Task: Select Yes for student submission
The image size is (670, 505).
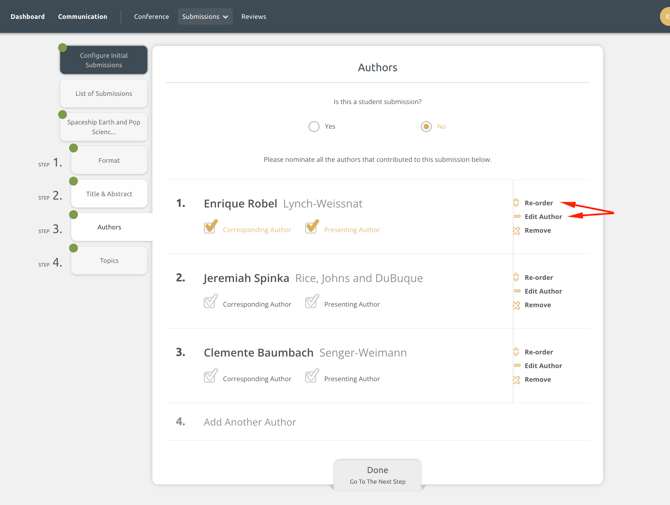Action: pyautogui.click(x=314, y=127)
